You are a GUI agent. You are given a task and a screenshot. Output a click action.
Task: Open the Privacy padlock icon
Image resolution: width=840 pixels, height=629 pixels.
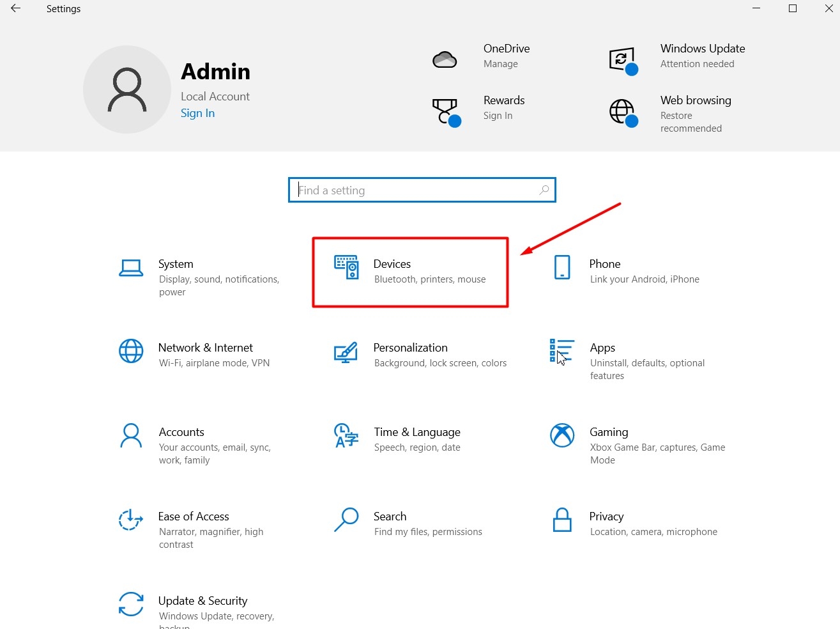[562, 520]
